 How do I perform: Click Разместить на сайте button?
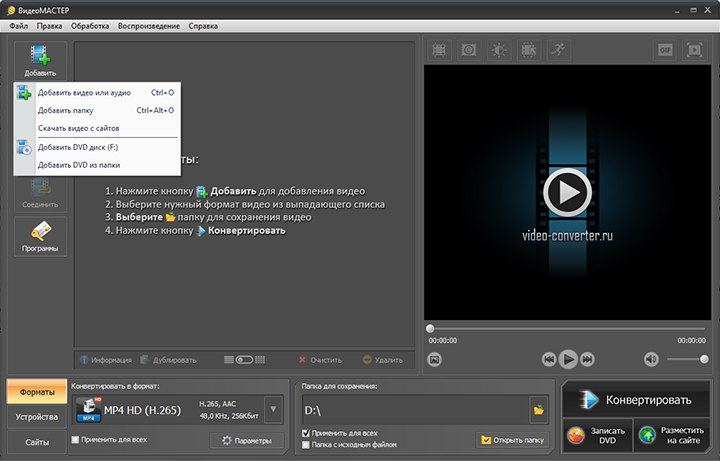672,435
